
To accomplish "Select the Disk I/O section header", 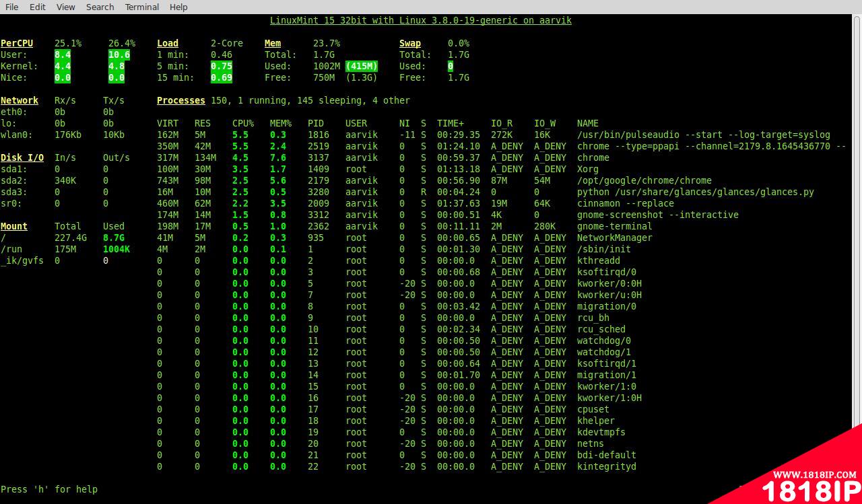I will point(22,157).
